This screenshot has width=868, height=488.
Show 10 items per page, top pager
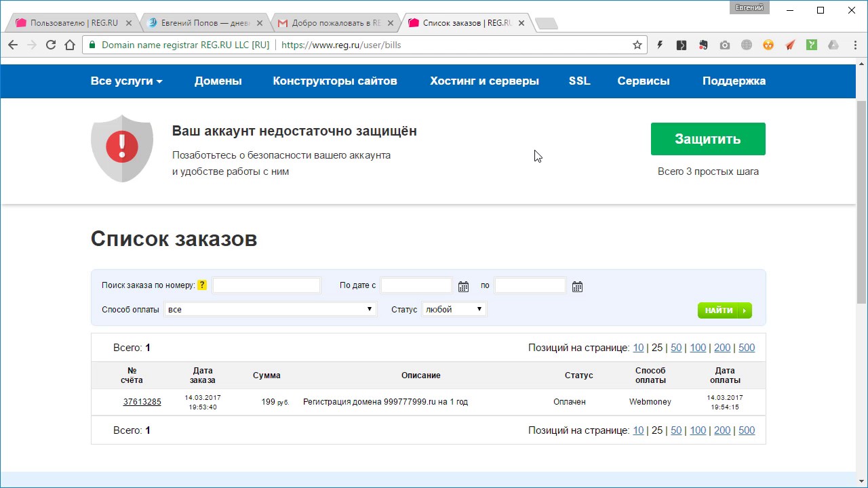pos(638,348)
